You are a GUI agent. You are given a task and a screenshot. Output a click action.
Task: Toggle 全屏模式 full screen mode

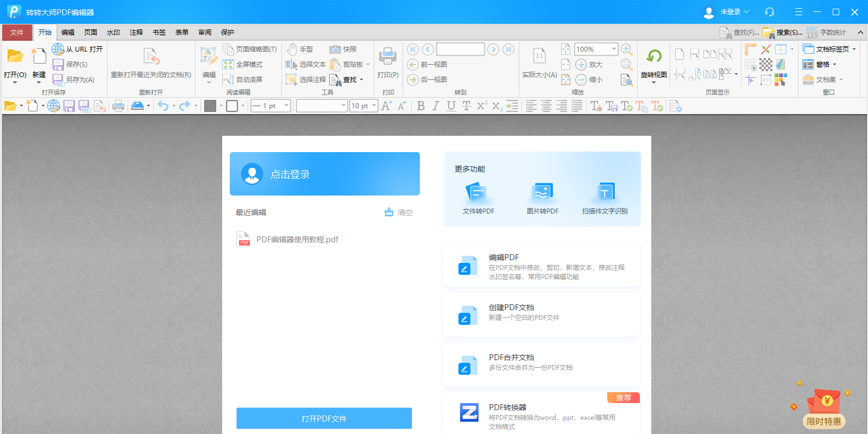point(243,65)
